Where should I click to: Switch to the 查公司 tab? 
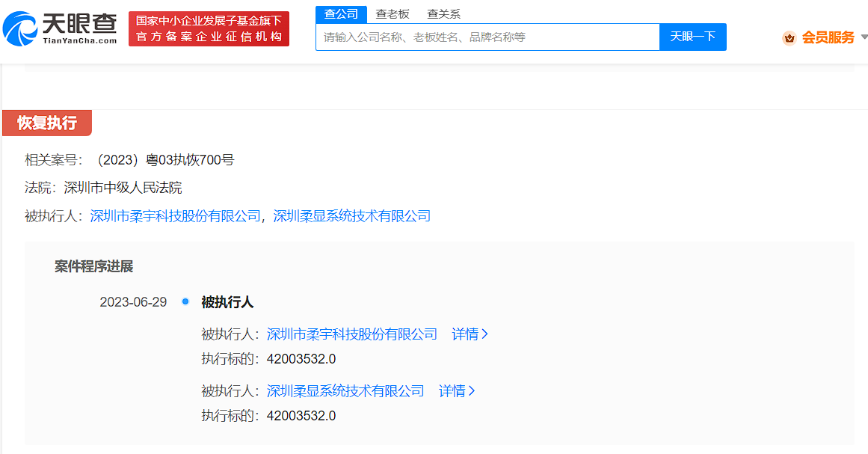(340, 13)
